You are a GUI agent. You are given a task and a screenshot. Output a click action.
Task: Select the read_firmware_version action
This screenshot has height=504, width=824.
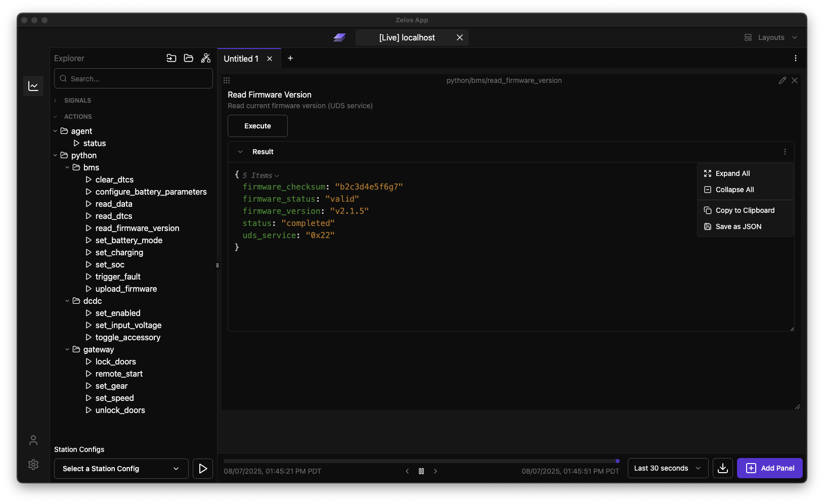coord(137,228)
